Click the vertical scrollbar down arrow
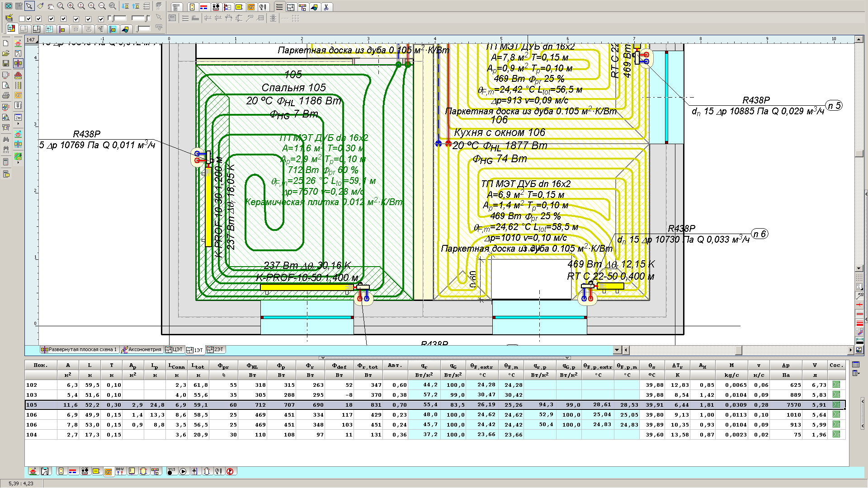The height and width of the screenshot is (488, 868). tap(859, 268)
